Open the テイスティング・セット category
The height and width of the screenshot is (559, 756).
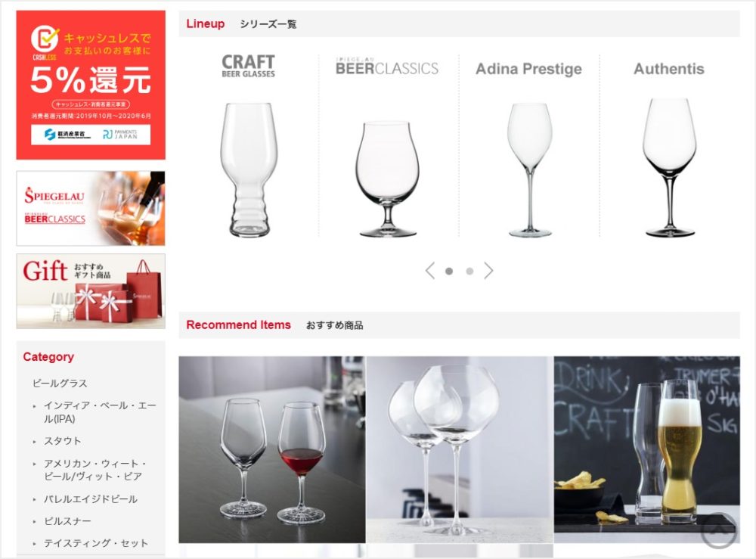coord(96,543)
